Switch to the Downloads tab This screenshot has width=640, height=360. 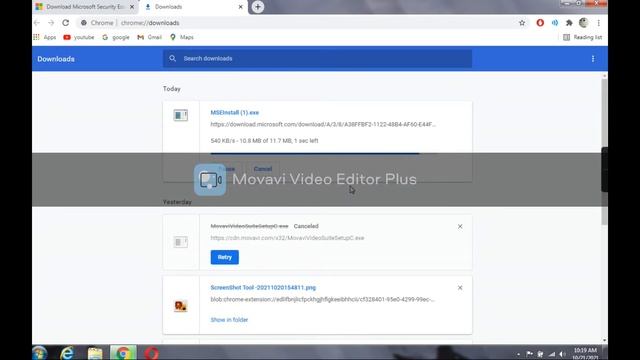click(193, 7)
